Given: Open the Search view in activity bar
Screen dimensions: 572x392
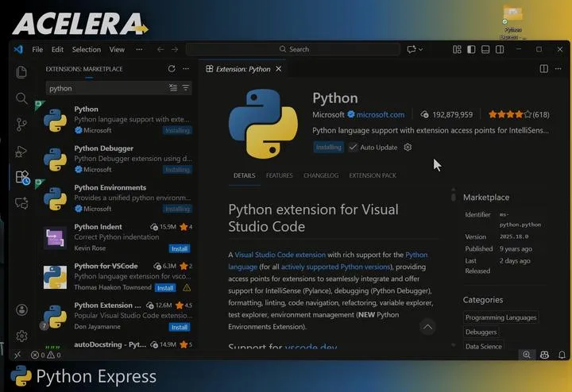Looking at the screenshot, I should click(x=21, y=98).
